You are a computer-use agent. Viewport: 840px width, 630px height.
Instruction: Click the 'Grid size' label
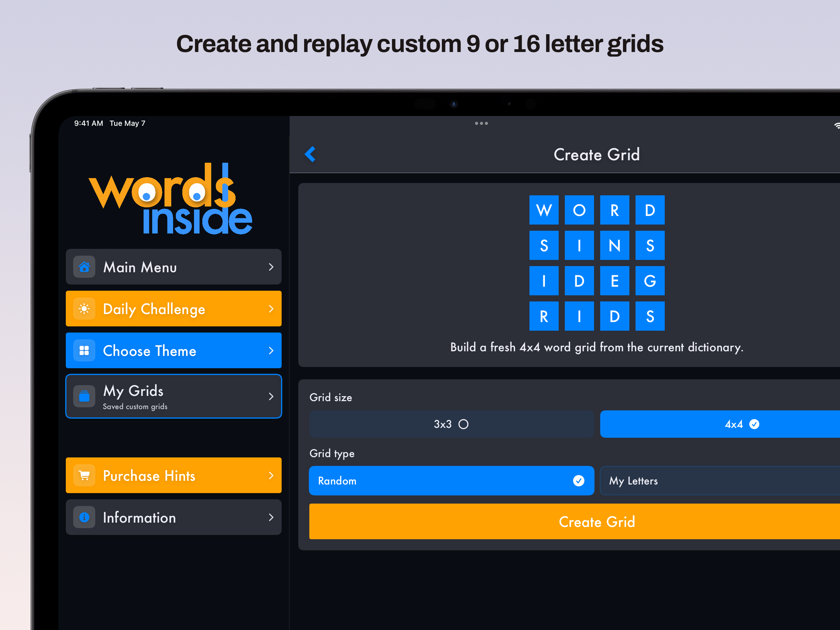point(331,397)
